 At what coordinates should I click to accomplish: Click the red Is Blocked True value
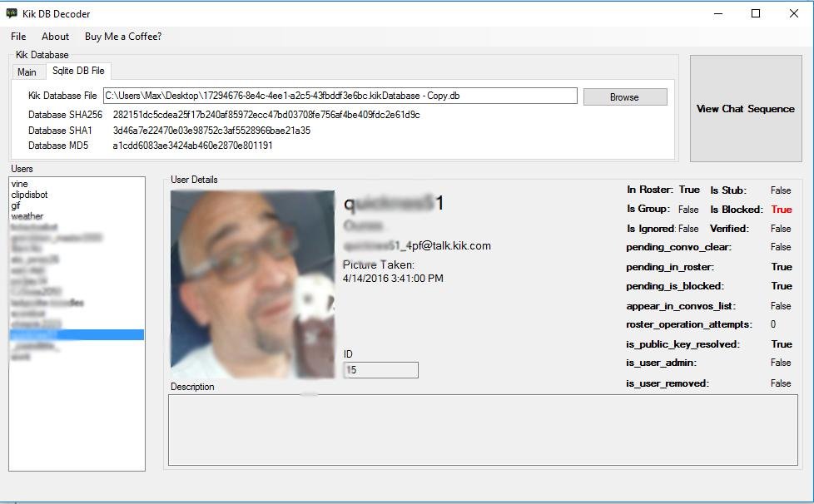click(x=782, y=210)
